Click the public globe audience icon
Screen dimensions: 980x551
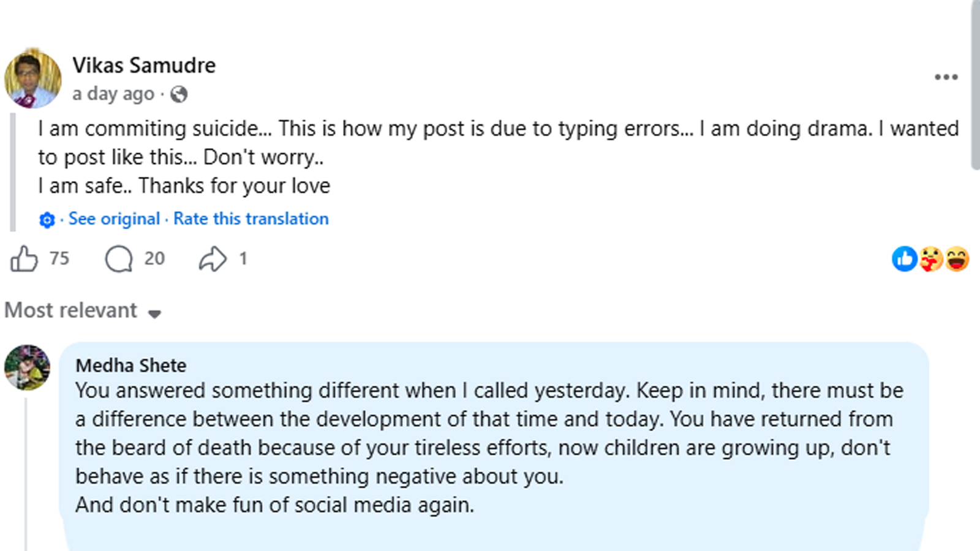tap(179, 94)
